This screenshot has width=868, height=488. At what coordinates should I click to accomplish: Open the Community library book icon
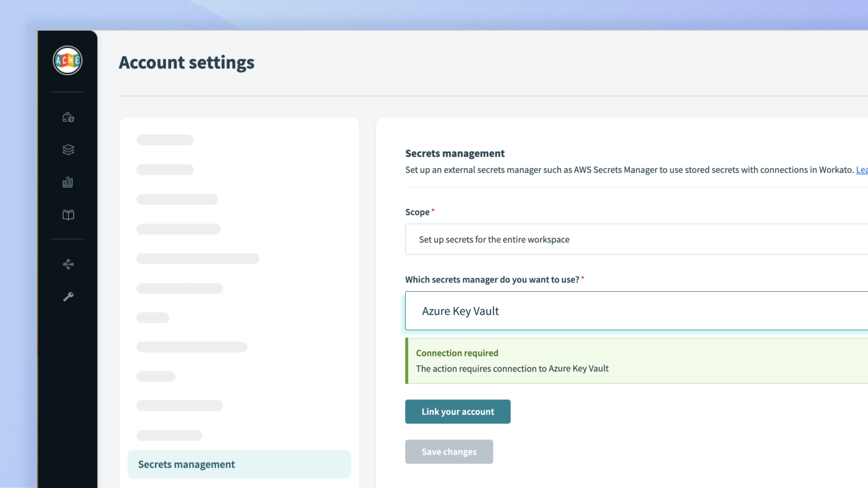(x=67, y=214)
